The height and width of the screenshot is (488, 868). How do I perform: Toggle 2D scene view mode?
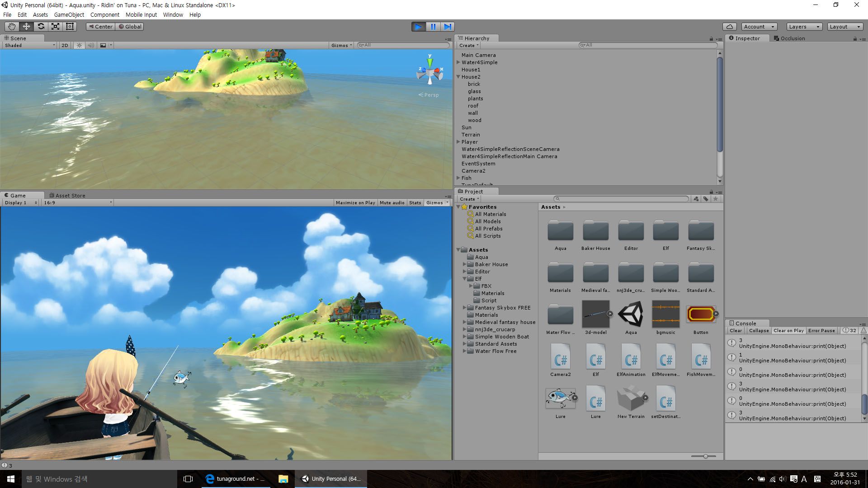[65, 45]
